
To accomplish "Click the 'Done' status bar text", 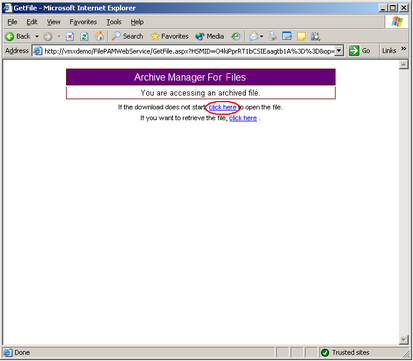I will 22,352.
